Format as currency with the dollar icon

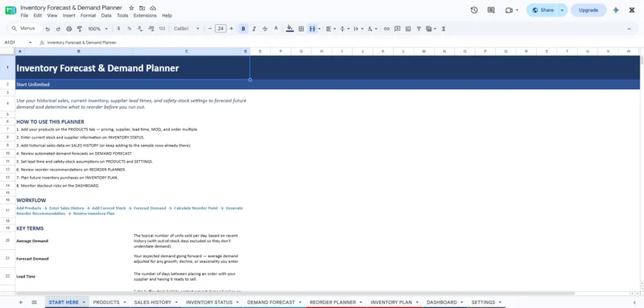point(118,29)
